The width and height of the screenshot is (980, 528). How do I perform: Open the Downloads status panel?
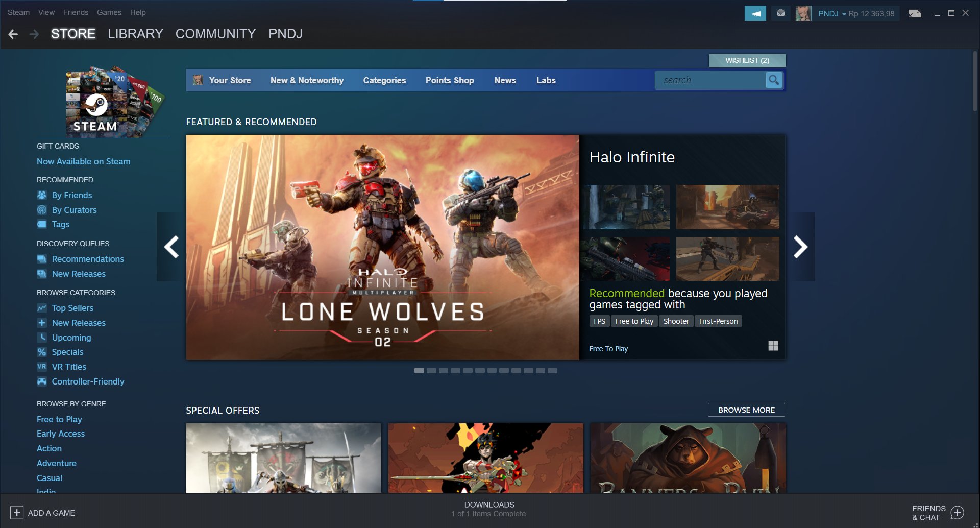tap(489, 509)
